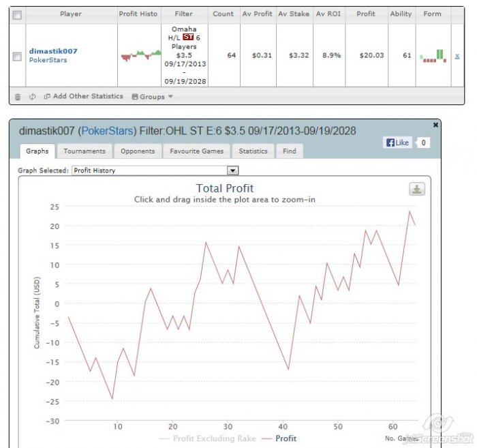477x448 pixels.
Task: Open dimastik007 player link
Action: (x=53, y=51)
